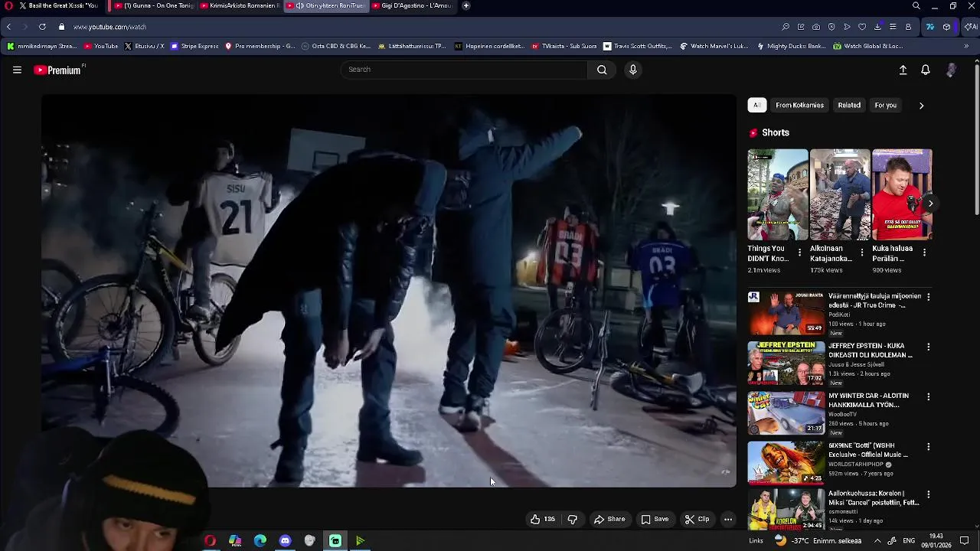Open Opera ad blocker shield icon

point(831,27)
